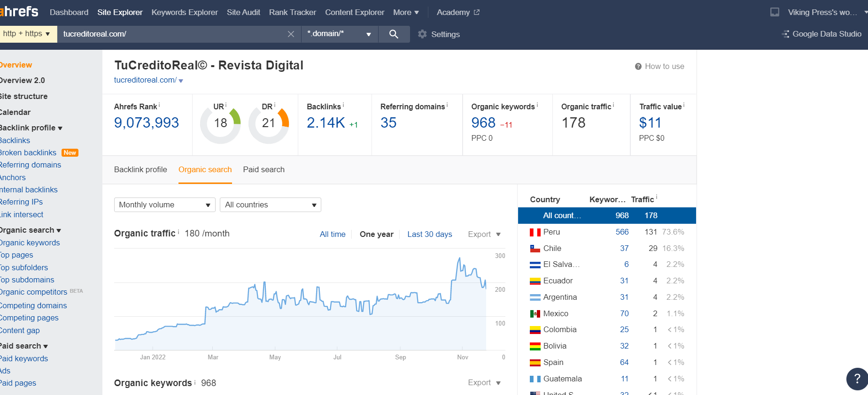The height and width of the screenshot is (395, 868).
Task: Click the Spain flag icon
Action: [x=535, y=363]
